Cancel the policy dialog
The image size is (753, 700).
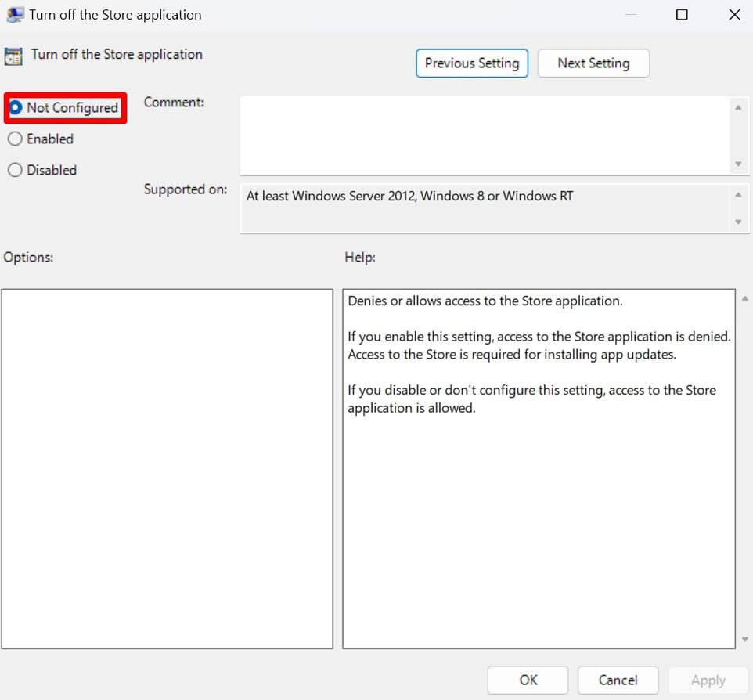618,680
